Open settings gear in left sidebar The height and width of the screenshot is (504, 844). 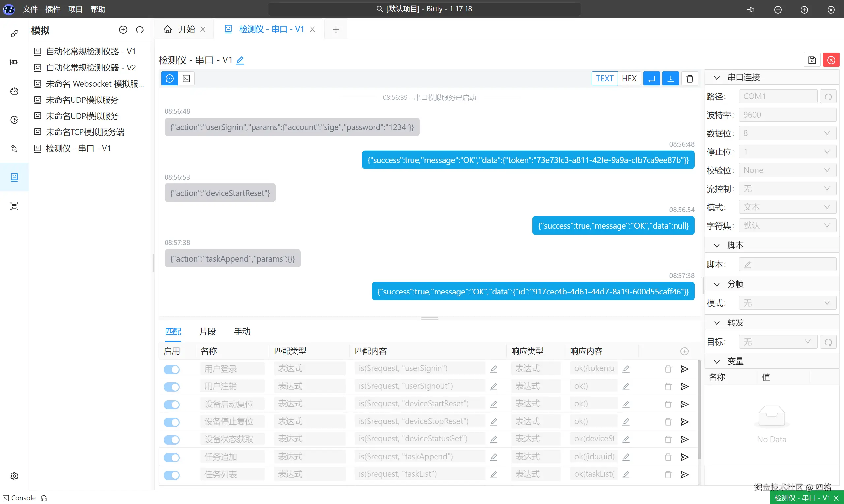click(x=14, y=476)
